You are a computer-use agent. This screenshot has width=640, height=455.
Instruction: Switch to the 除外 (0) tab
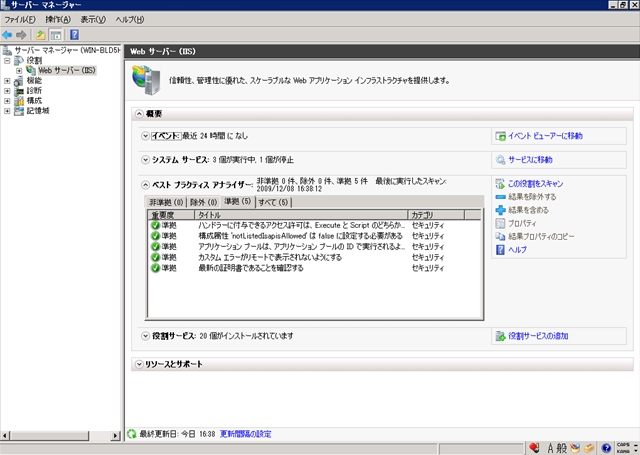[203, 202]
